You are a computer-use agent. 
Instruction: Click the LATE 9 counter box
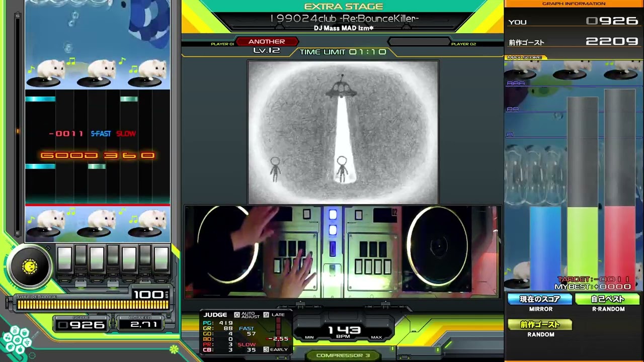coord(266,315)
